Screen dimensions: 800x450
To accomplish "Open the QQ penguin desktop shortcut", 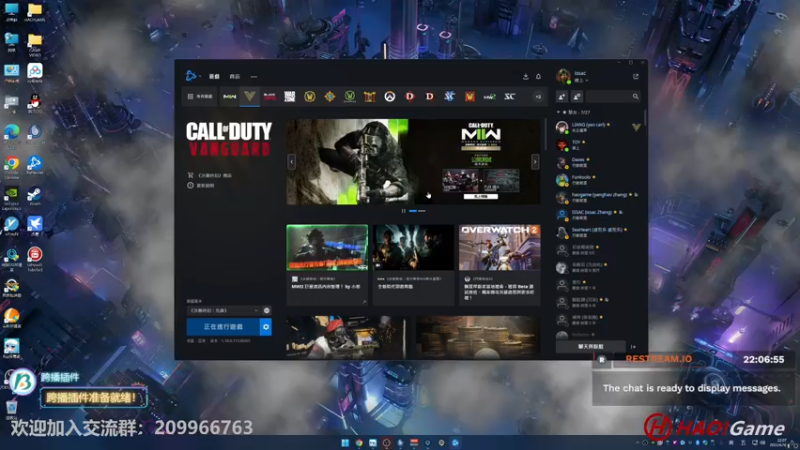I will click(x=35, y=103).
